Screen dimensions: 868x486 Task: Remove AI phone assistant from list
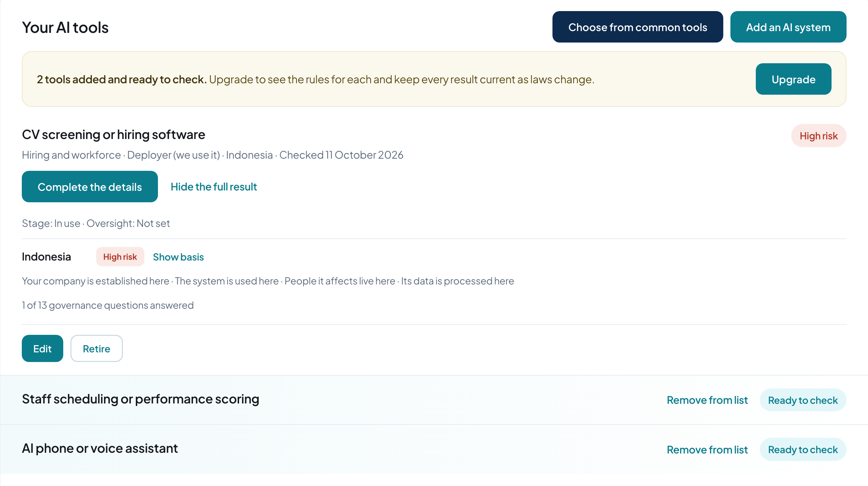coord(707,450)
